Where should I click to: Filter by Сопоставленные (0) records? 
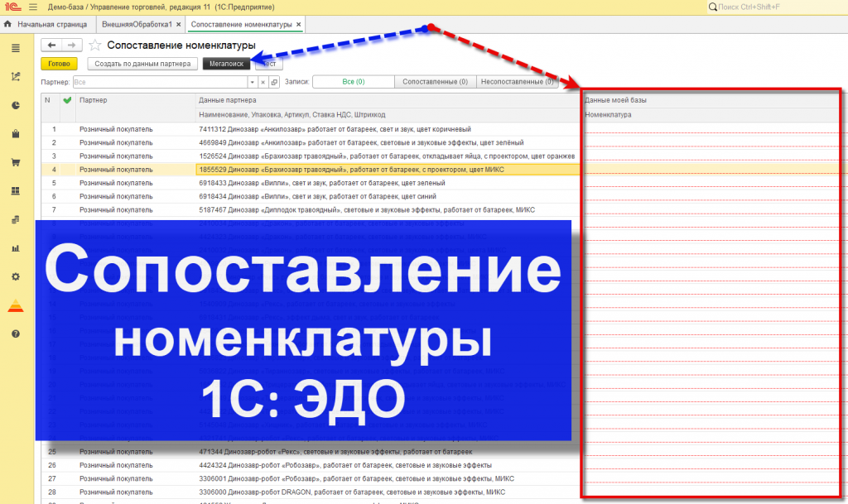pyautogui.click(x=435, y=82)
